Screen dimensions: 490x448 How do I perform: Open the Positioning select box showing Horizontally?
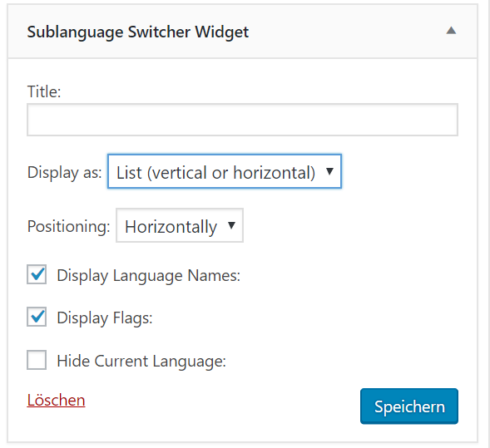pos(180,225)
